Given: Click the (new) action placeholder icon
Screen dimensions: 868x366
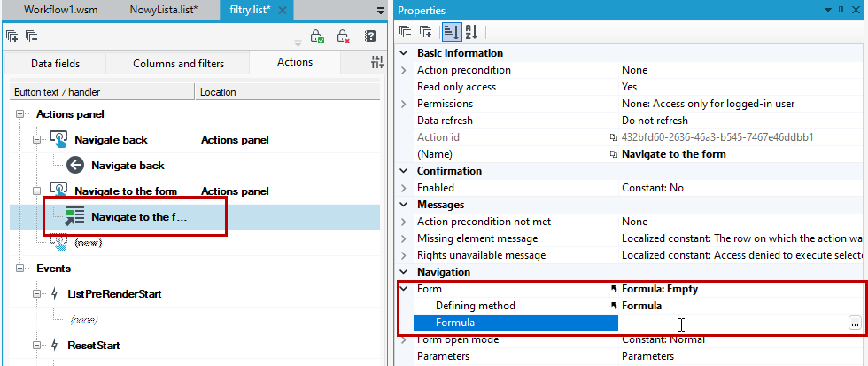Looking at the screenshot, I should [x=58, y=242].
